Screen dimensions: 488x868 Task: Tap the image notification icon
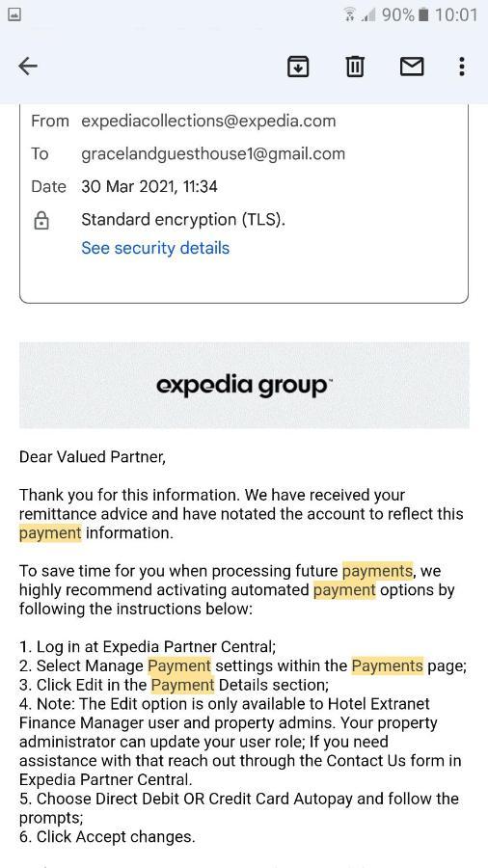tap(14, 14)
